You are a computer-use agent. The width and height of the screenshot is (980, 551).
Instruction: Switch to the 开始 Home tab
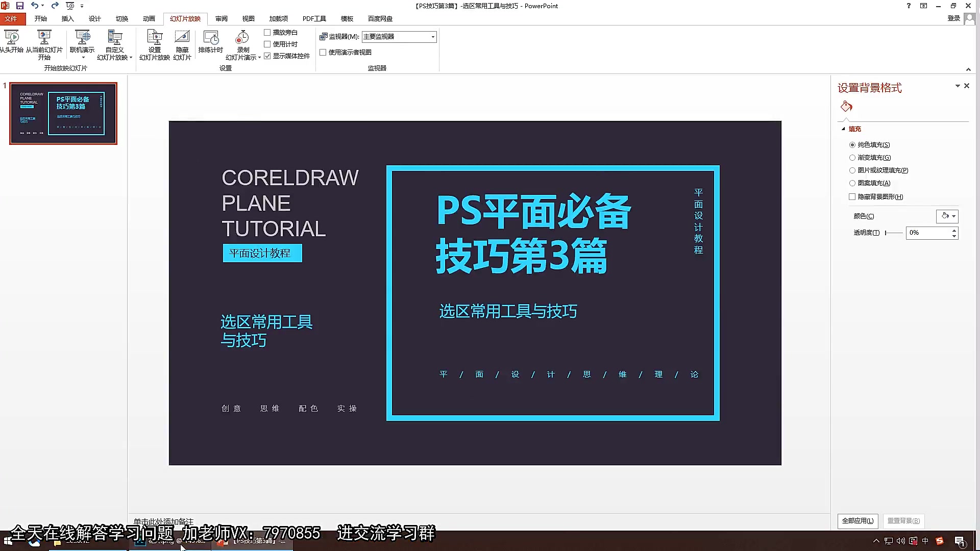(41, 18)
